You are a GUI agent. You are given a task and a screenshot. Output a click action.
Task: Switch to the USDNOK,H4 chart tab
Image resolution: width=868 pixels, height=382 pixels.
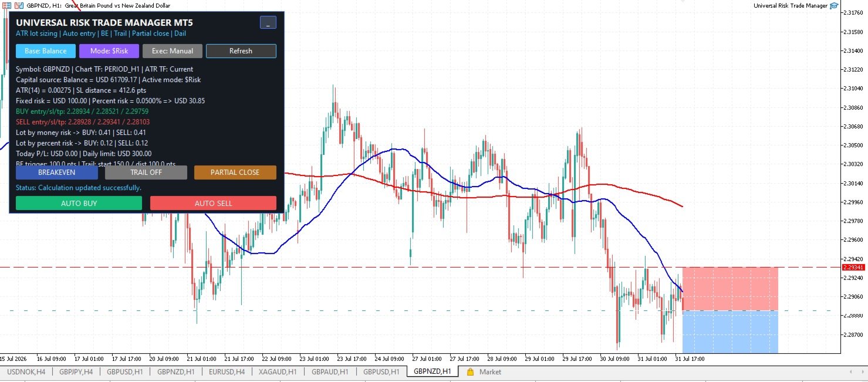[x=26, y=371]
